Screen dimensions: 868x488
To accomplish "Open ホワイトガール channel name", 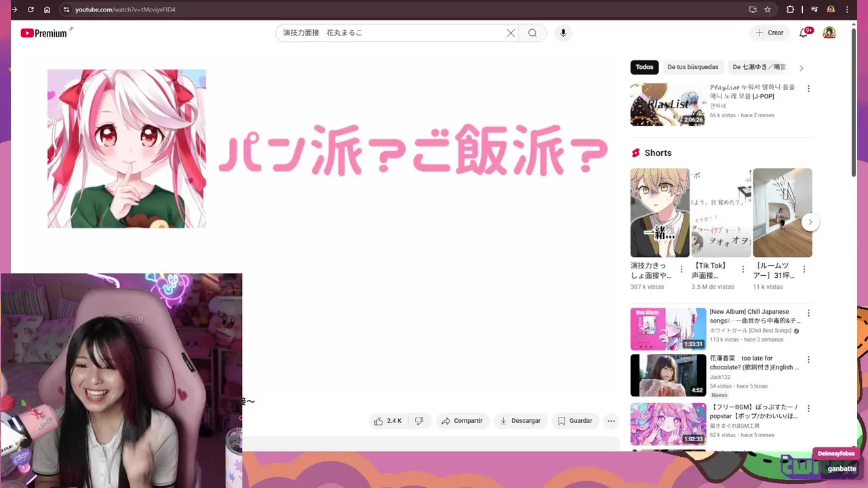I will point(751,331).
